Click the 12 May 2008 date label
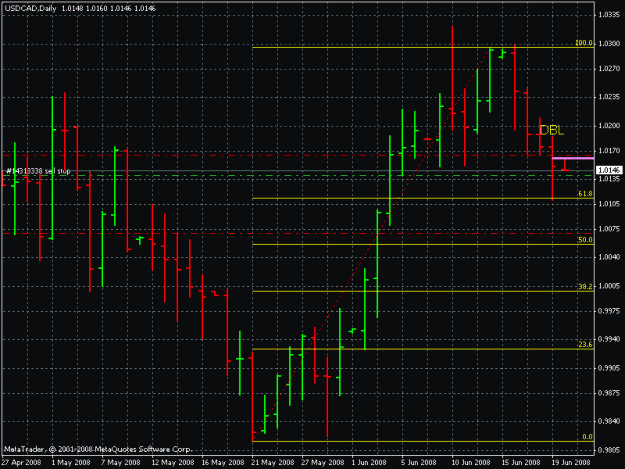 172,462
